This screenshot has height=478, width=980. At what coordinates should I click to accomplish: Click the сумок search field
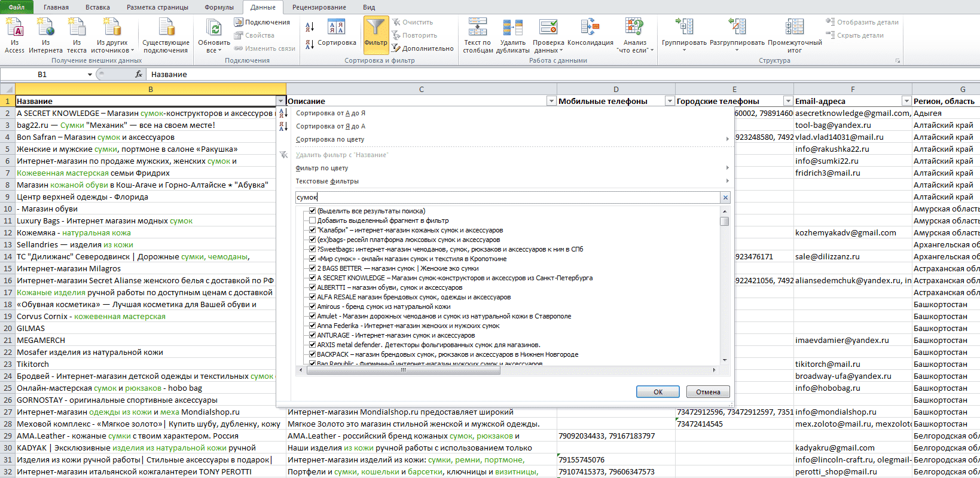[508, 197]
